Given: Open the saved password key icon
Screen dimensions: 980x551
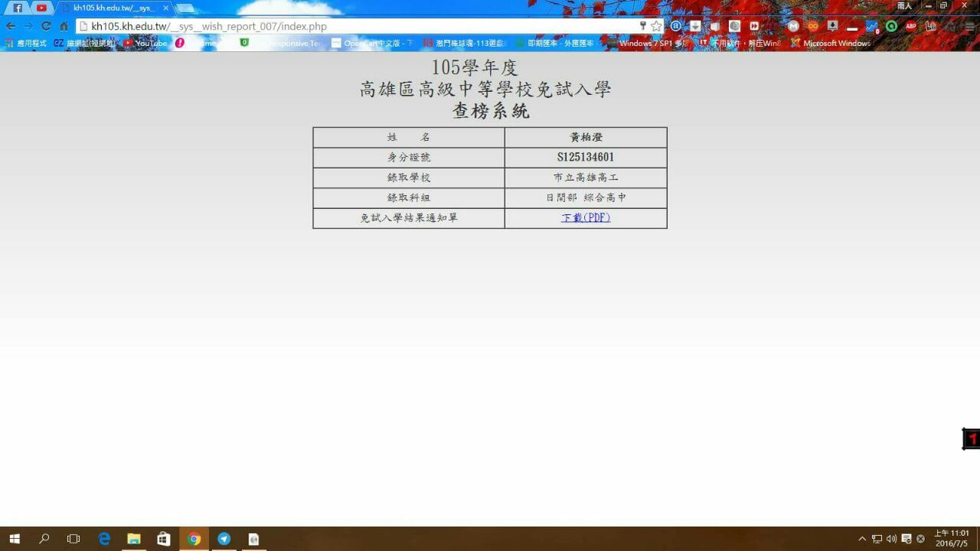Looking at the screenshot, I should click(643, 26).
